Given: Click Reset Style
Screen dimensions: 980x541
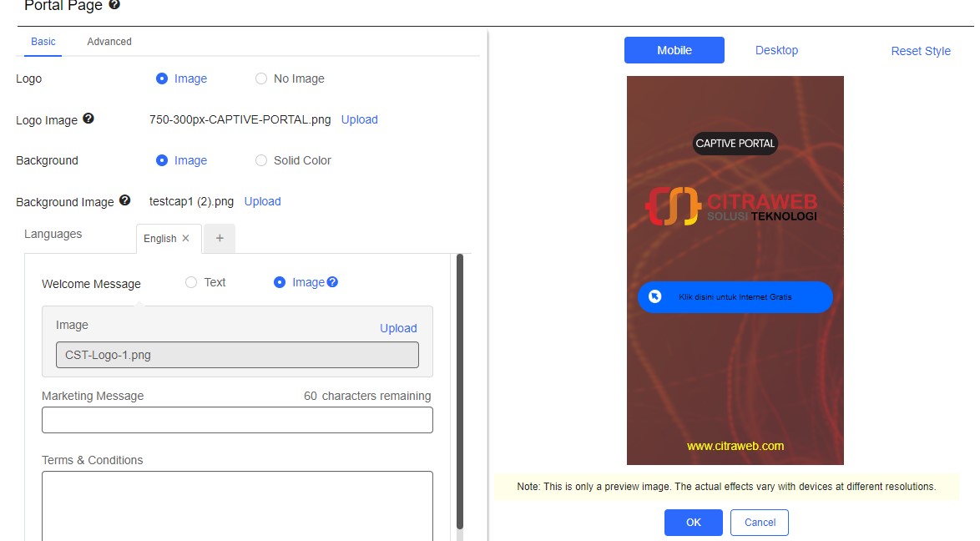Looking at the screenshot, I should click(920, 50).
